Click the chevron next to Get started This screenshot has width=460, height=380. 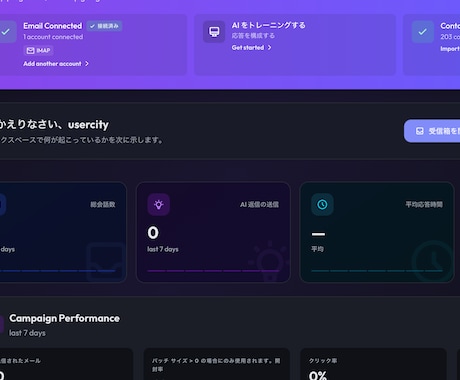(x=269, y=48)
